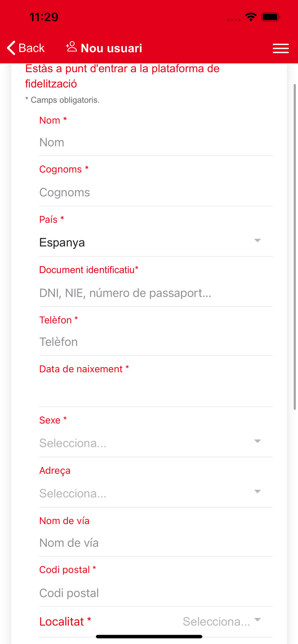Tap the back chevron icon
The height and width of the screenshot is (644, 298).
[9, 48]
